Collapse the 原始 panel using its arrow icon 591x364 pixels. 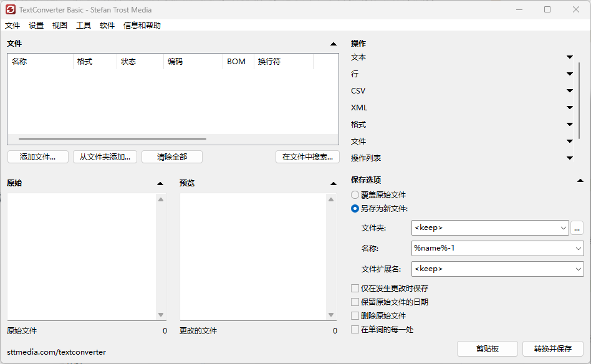pos(160,184)
